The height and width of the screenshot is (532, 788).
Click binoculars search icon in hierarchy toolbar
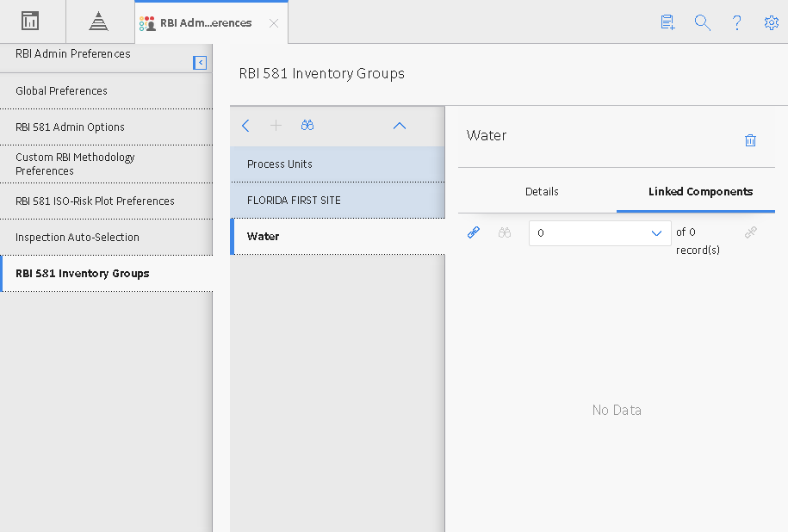307,125
